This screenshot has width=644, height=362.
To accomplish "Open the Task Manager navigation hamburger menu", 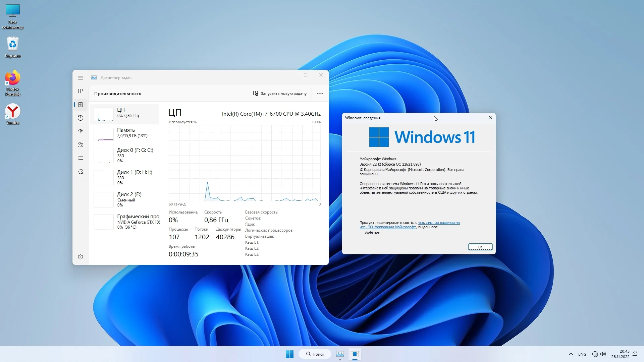I will [80, 78].
